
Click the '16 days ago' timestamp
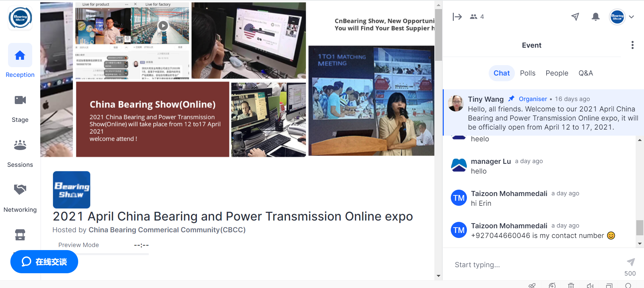(572, 99)
